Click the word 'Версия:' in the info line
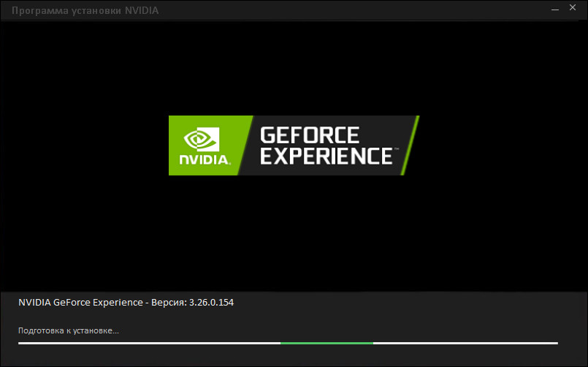The height and width of the screenshot is (367, 588). pyautogui.click(x=169, y=303)
